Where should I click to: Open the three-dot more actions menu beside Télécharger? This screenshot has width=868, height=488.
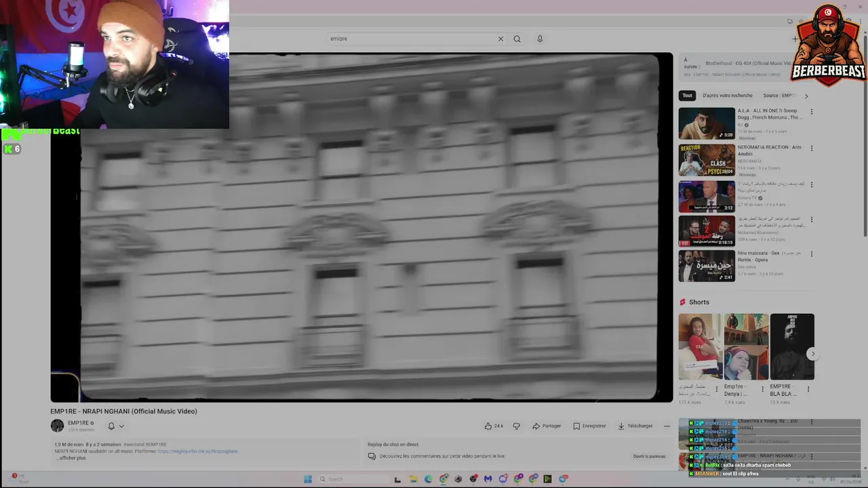point(667,426)
